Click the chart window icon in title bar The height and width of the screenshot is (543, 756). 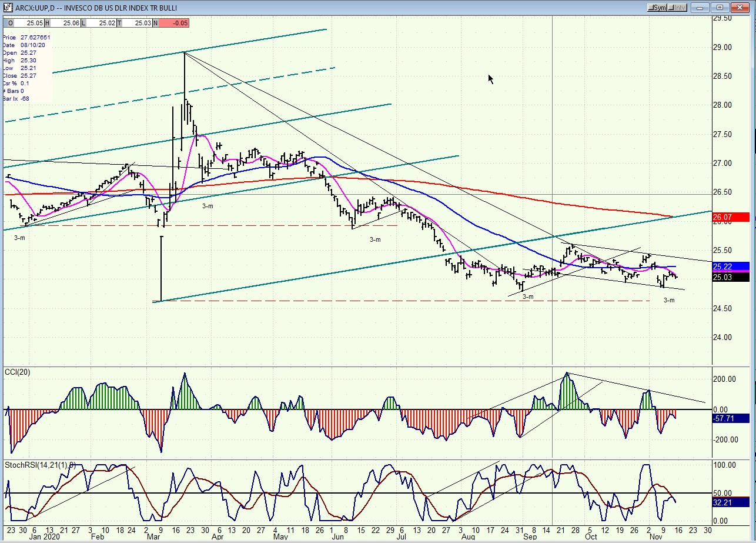[x=8, y=8]
